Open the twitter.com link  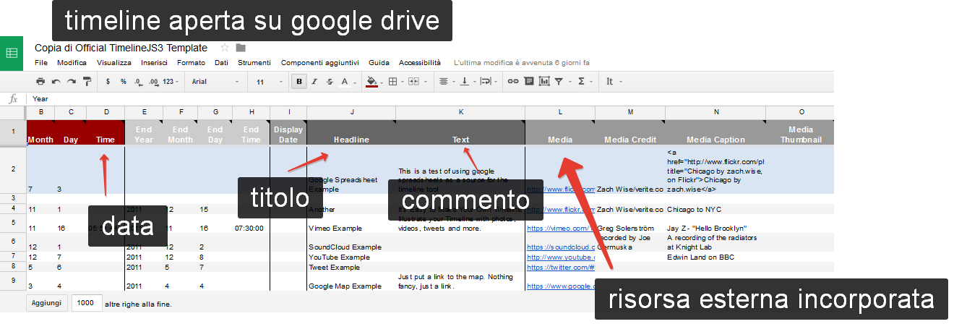pos(561,267)
